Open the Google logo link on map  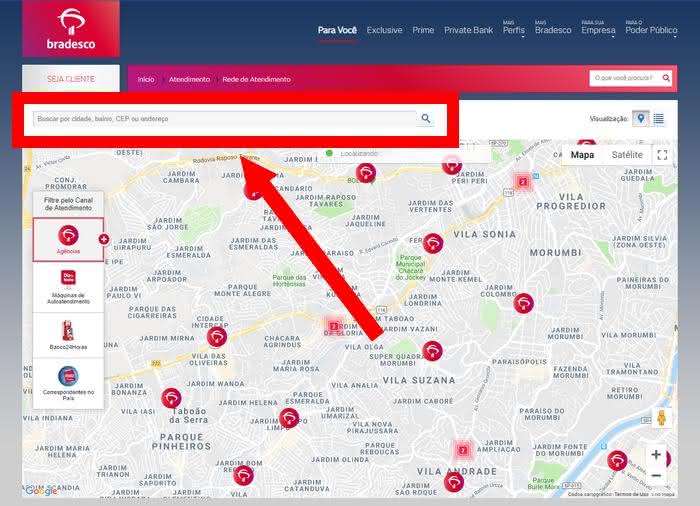coord(41,491)
